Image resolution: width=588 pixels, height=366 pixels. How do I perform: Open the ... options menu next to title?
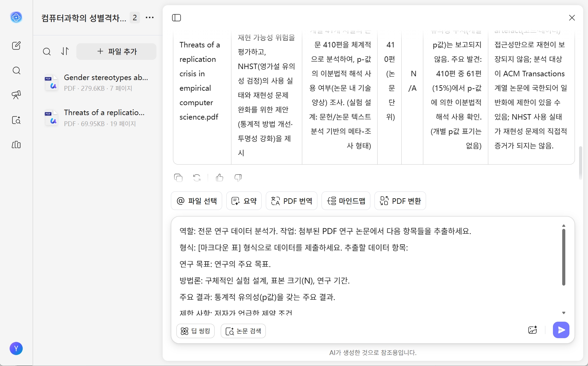tap(150, 18)
